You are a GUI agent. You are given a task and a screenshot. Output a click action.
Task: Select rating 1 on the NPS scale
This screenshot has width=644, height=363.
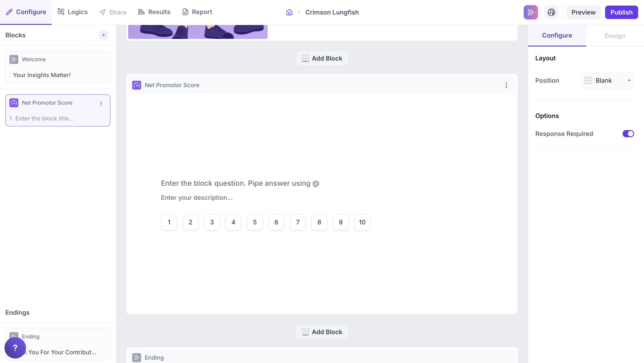point(169,222)
